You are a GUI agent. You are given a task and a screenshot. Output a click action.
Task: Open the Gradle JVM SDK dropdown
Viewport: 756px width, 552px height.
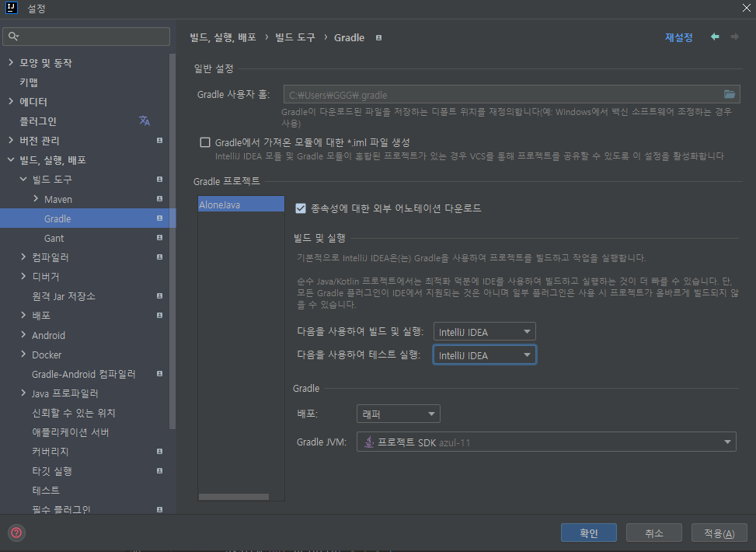[x=546, y=442]
